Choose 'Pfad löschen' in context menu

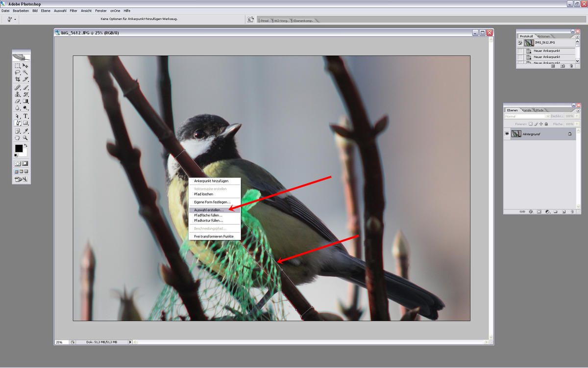coord(215,194)
